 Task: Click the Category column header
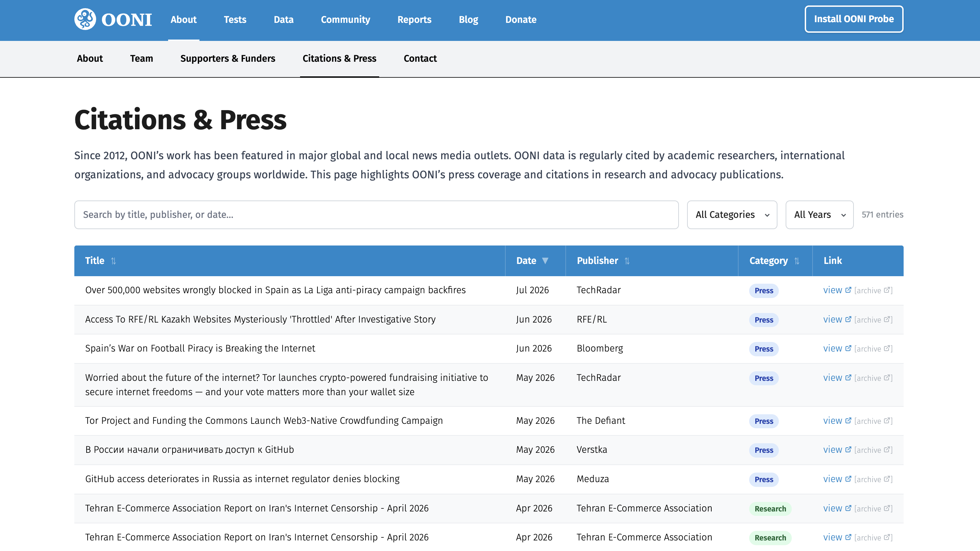click(x=775, y=260)
